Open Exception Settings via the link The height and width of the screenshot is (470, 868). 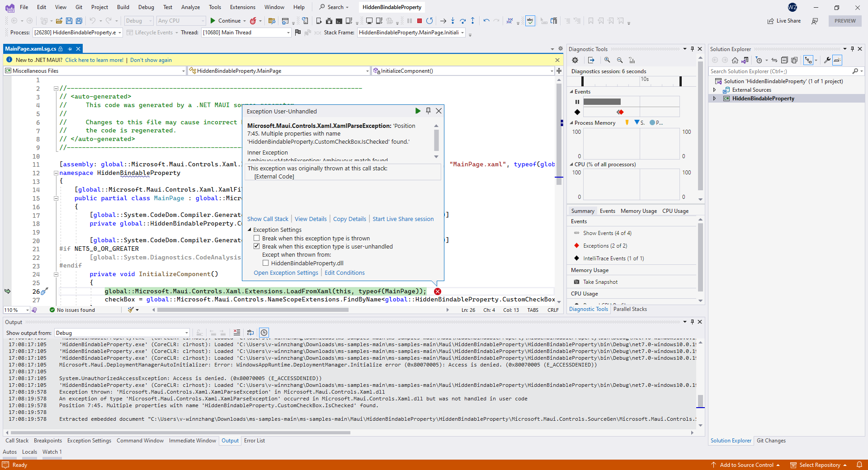[286, 273]
